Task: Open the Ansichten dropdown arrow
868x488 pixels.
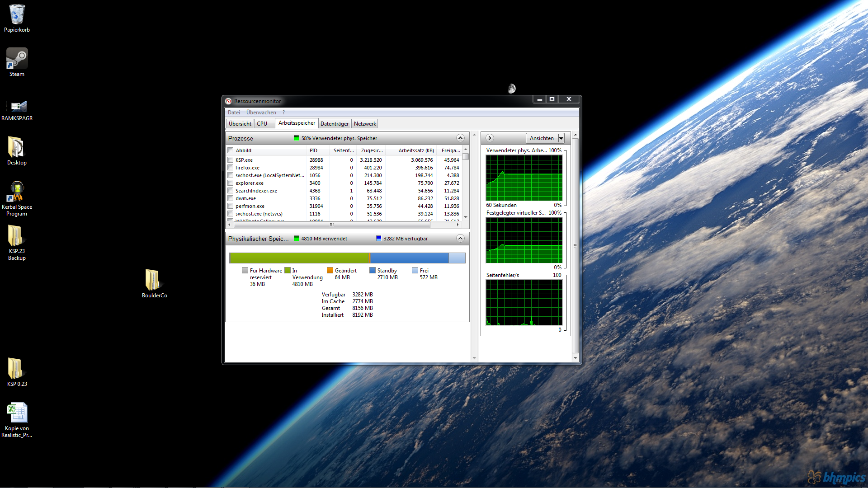Action: 561,138
